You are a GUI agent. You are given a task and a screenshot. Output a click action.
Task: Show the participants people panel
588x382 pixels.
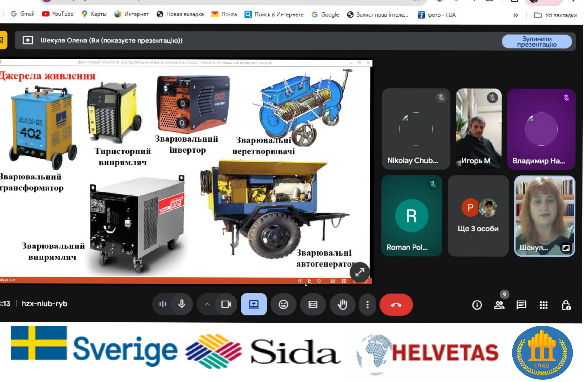[x=499, y=305]
